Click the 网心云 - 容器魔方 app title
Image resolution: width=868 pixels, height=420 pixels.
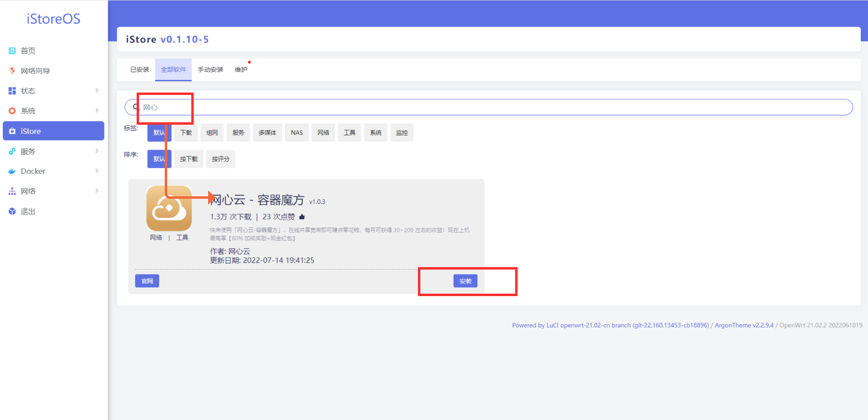tap(258, 200)
